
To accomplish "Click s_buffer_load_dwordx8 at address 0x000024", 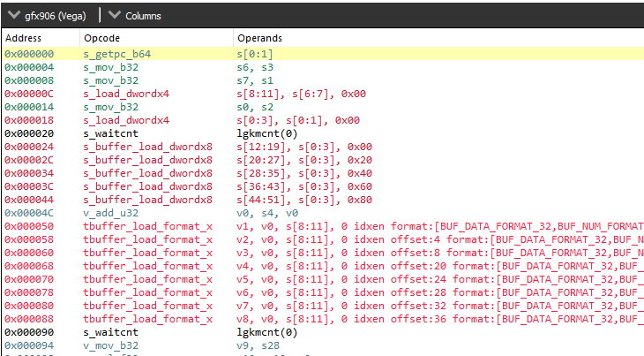I will tap(147, 147).
